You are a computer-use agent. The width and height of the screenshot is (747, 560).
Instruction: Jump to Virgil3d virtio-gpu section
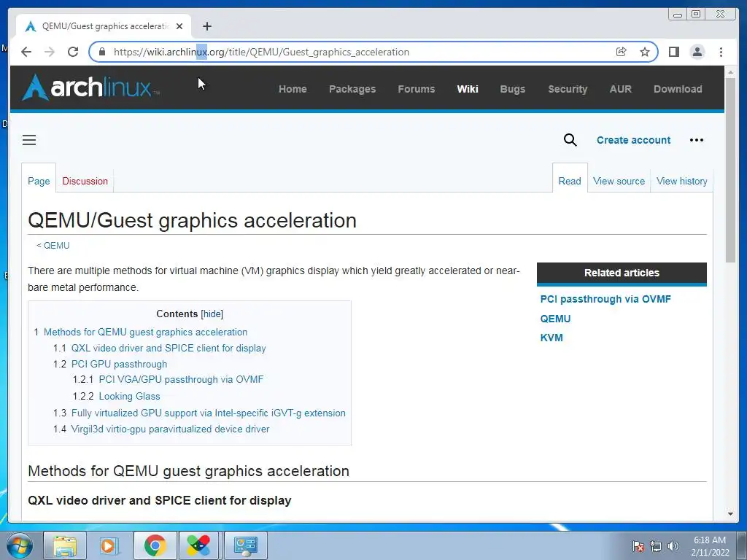(x=170, y=429)
